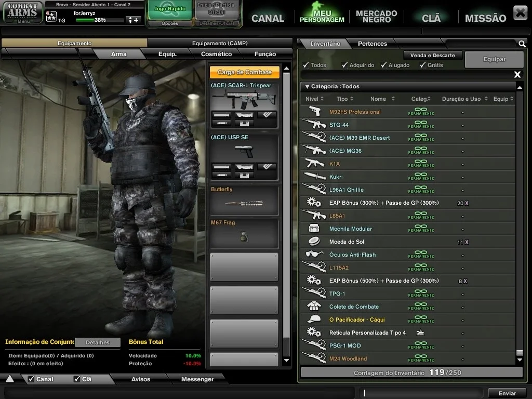The height and width of the screenshot is (399, 532).
Task: Select the Kukri knife icon
Action: [x=314, y=176]
